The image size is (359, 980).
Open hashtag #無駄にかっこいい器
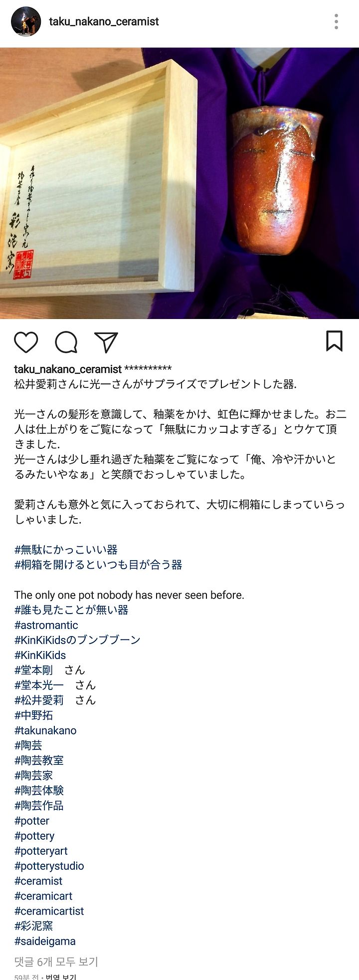coord(66,550)
